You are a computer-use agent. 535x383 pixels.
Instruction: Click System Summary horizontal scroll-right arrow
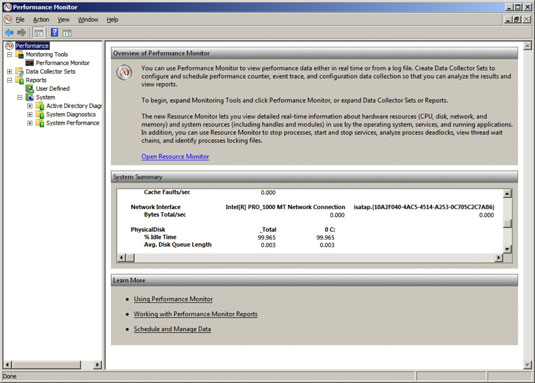[x=498, y=257]
